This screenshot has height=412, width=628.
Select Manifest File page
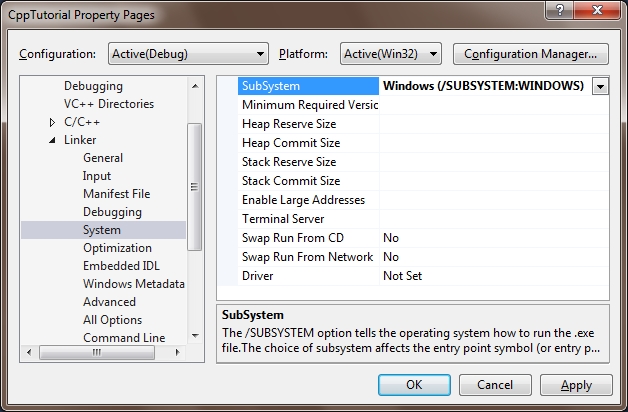[x=117, y=194]
